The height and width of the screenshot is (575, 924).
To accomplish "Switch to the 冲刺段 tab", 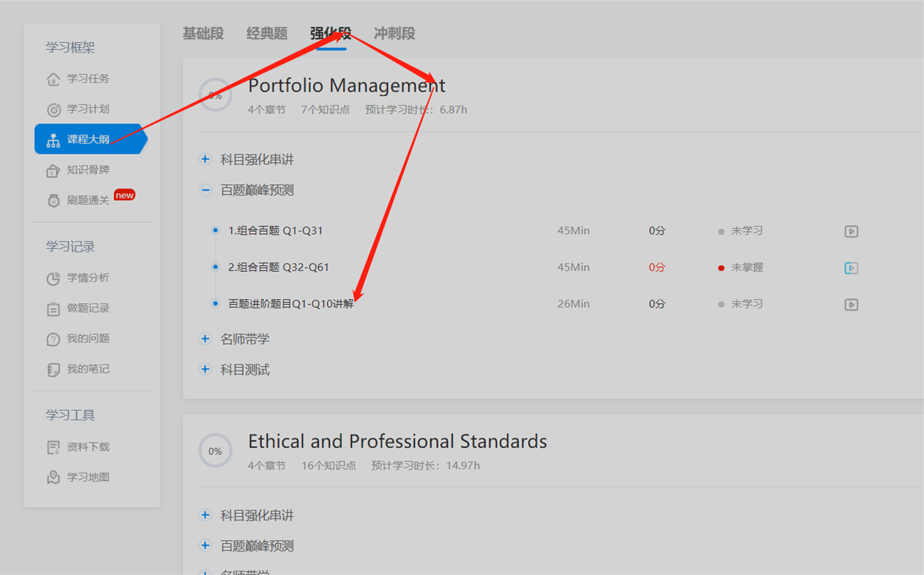I will [x=394, y=33].
